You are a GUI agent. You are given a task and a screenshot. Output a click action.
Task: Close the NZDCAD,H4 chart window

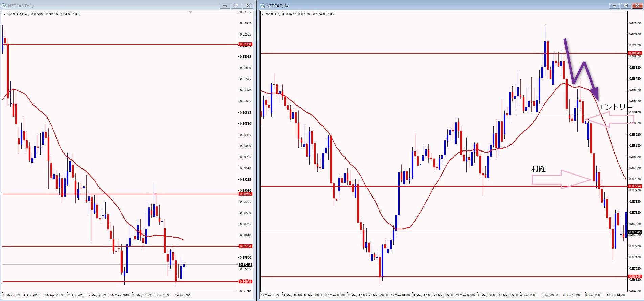click(637, 6)
